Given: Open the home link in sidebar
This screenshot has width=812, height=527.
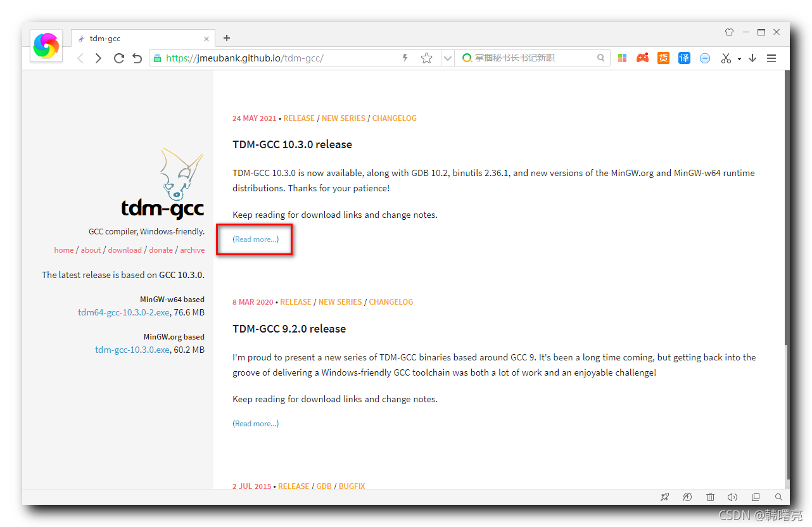Looking at the screenshot, I should tap(64, 250).
